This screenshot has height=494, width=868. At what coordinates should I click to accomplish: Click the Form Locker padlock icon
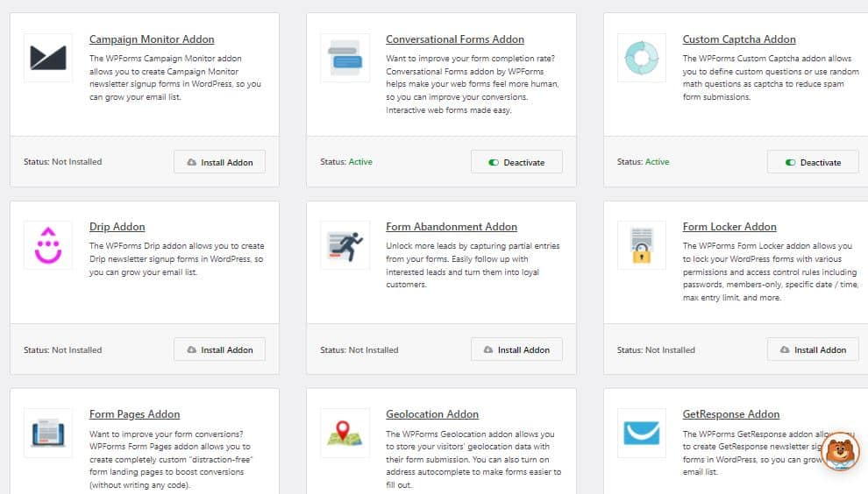642,245
